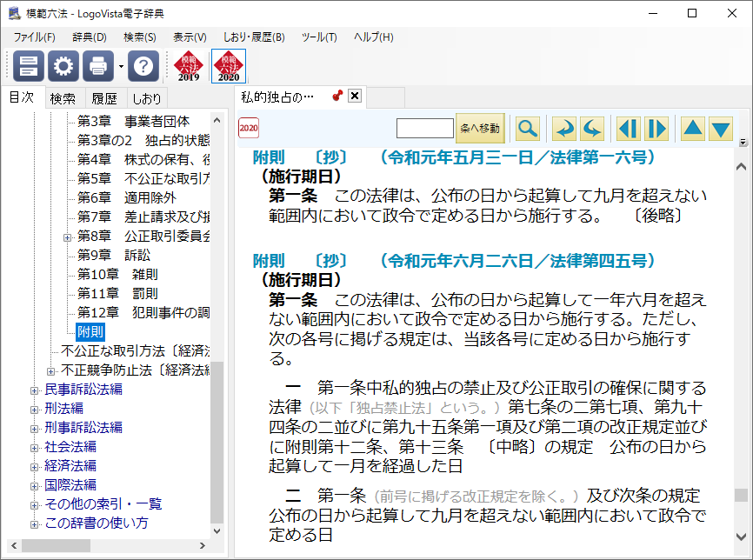Select 第6章 適用除外 tree item

coord(127,197)
